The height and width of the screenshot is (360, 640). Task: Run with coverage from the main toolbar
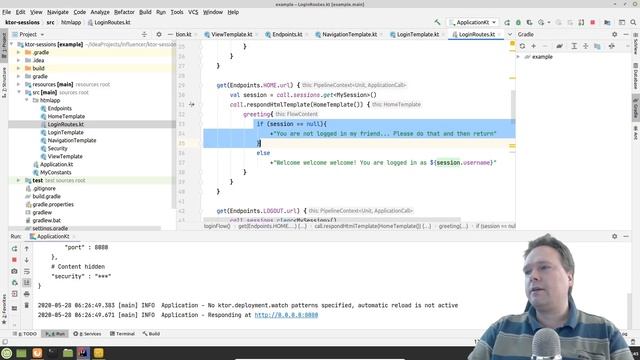[x=529, y=22]
